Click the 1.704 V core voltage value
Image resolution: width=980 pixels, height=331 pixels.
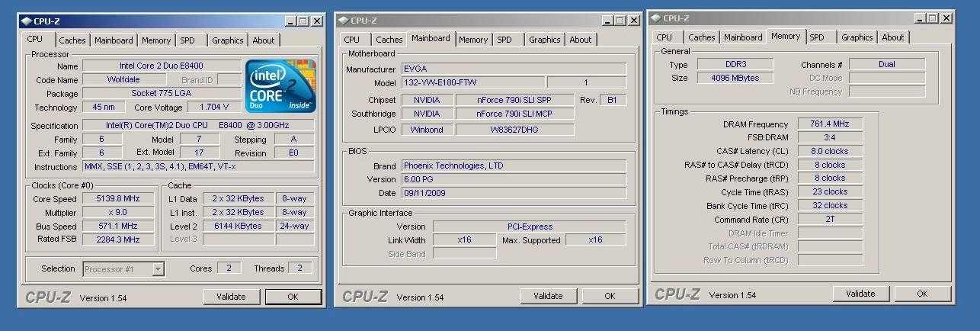coord(213,108)
